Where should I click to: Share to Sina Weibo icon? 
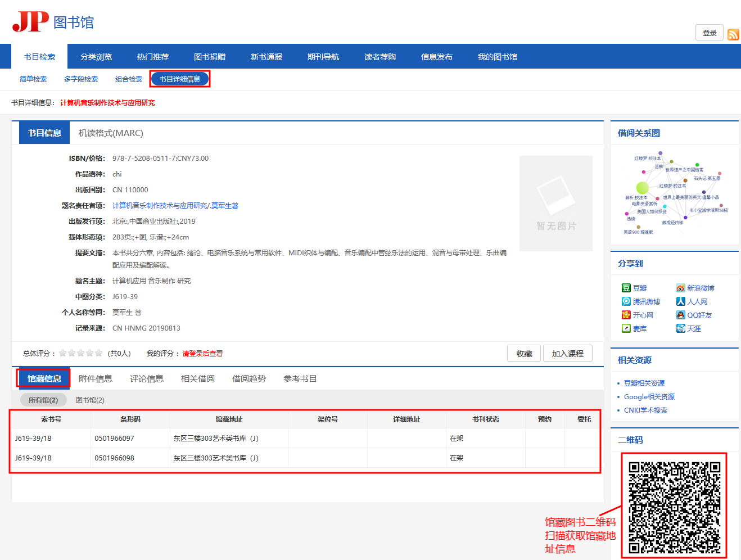681,288
